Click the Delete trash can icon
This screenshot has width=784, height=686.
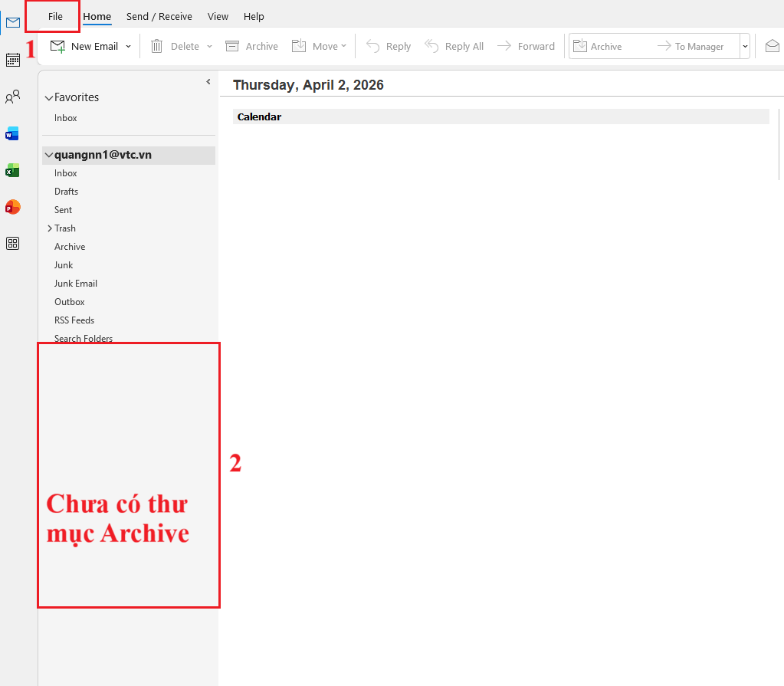[156, 47]
